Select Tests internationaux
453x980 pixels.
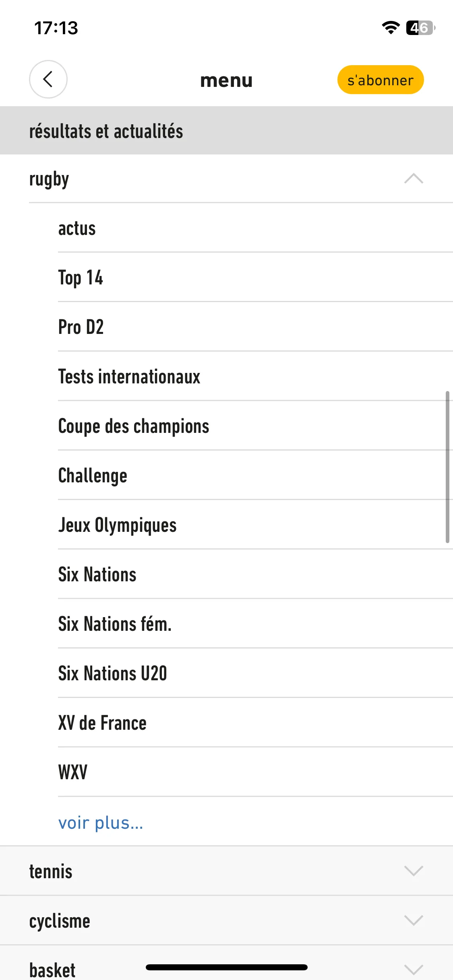coord(255,377)
